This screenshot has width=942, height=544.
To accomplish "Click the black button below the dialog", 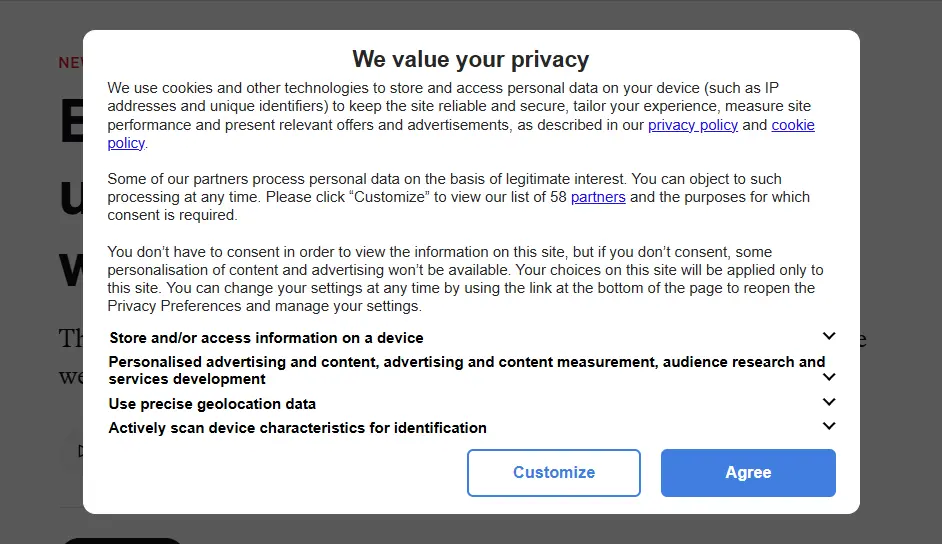I will click(121, 541).
